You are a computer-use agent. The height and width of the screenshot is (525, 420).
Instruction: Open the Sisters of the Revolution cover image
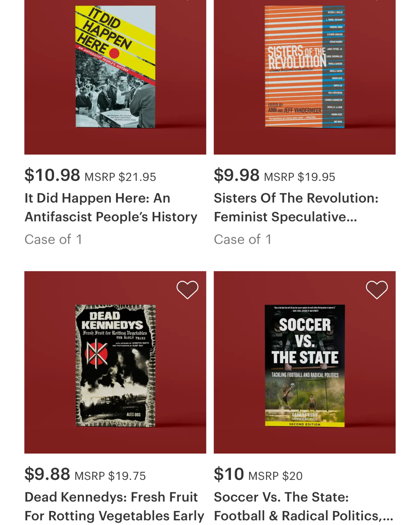[x=304, y=67]
